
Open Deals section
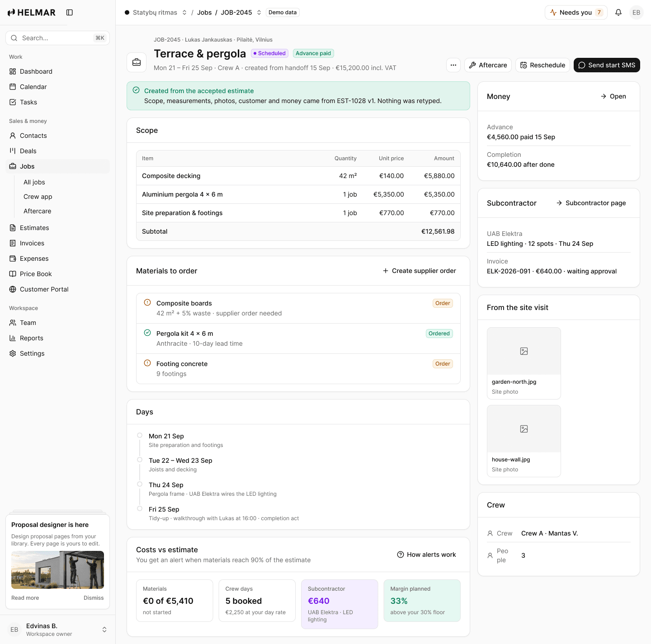tap(57, 151)
